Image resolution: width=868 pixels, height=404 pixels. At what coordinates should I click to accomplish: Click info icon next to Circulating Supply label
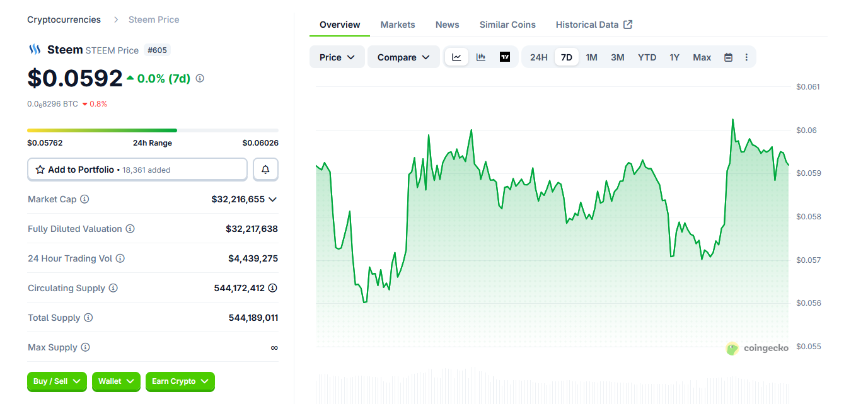(113, 288)
